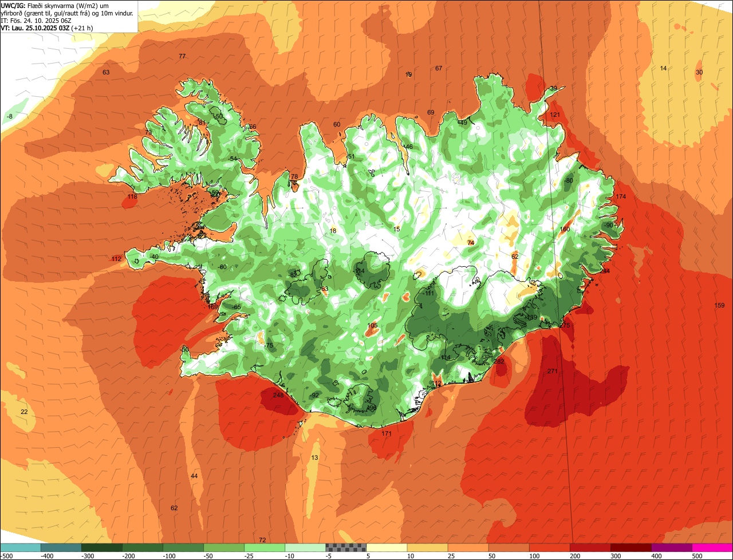The height and width of the screenshot is (560, 733).
Task: Click the map value 159 in the far east sea
Action: pos(719,305)
